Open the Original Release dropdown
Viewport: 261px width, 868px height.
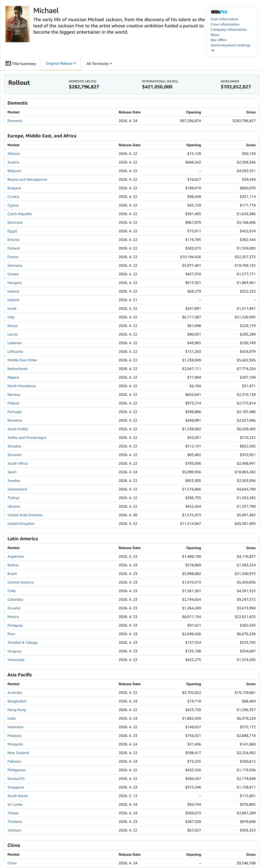[x=60, y=63]
